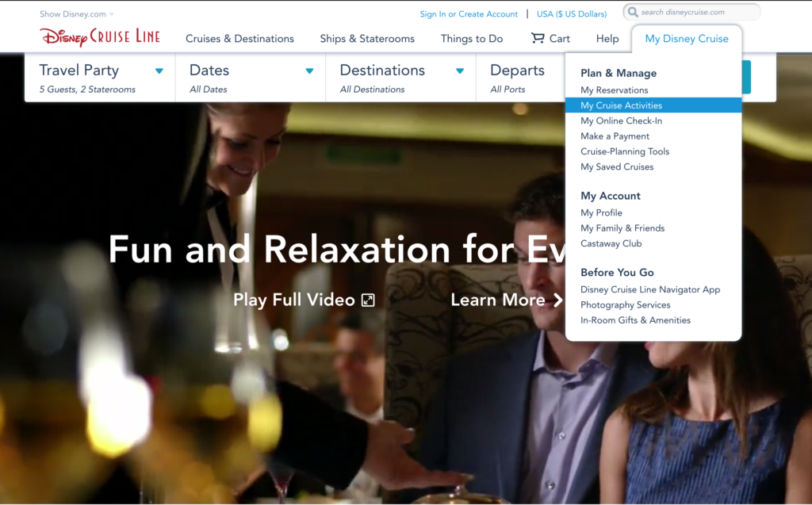Expand the Destinations dropdown arrow

tap(459, 71)
